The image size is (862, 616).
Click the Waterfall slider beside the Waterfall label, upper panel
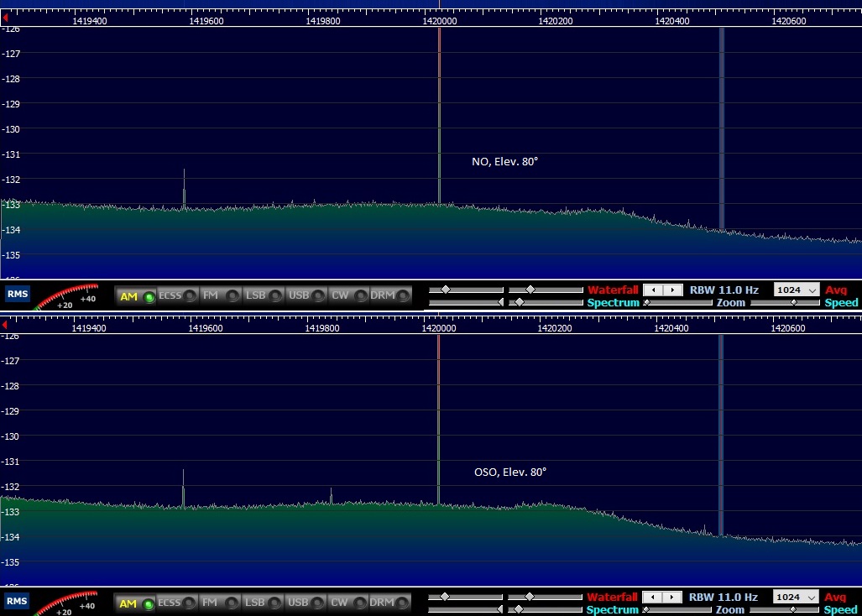(546, 290)
